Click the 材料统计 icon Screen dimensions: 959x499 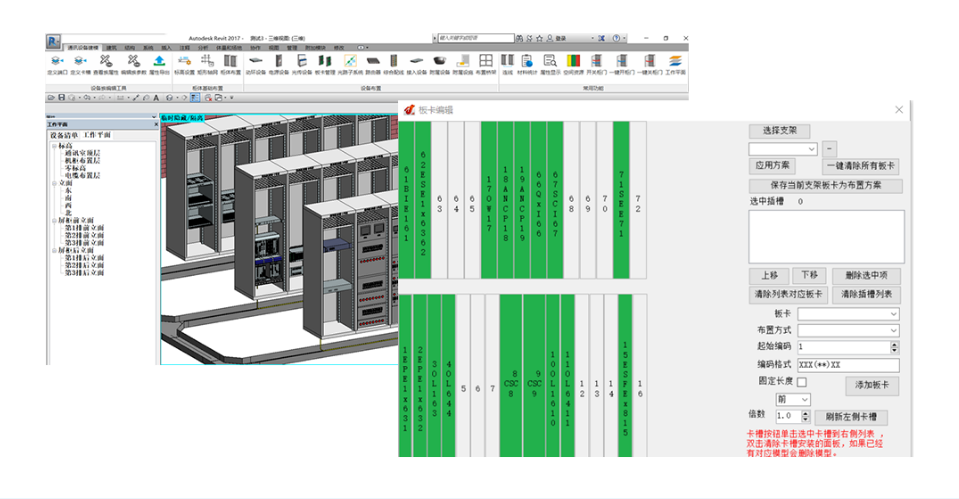528,63
